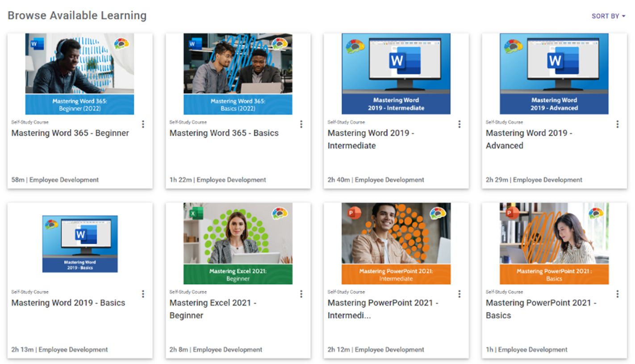Open options menu for Mastering Word 365 - Beginner

[143, 124]
